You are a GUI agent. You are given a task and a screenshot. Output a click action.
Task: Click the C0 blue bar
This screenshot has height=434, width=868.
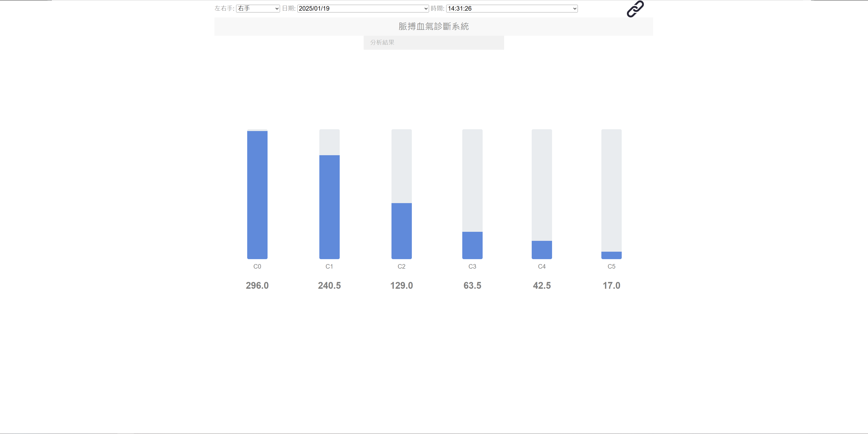point(257,195)
